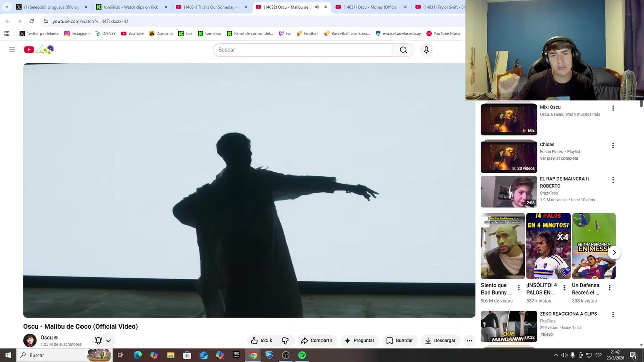
Task: Open Epic Games Launcher from taskbar
Action: [x=236, y=355]
